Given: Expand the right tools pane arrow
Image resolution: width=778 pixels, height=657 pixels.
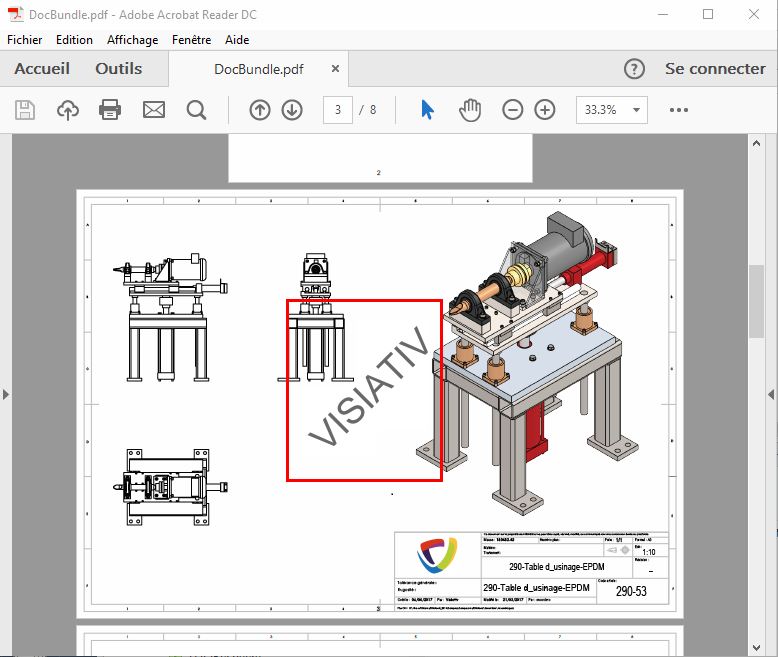Looking at the screenshot, I should (771, 395).
